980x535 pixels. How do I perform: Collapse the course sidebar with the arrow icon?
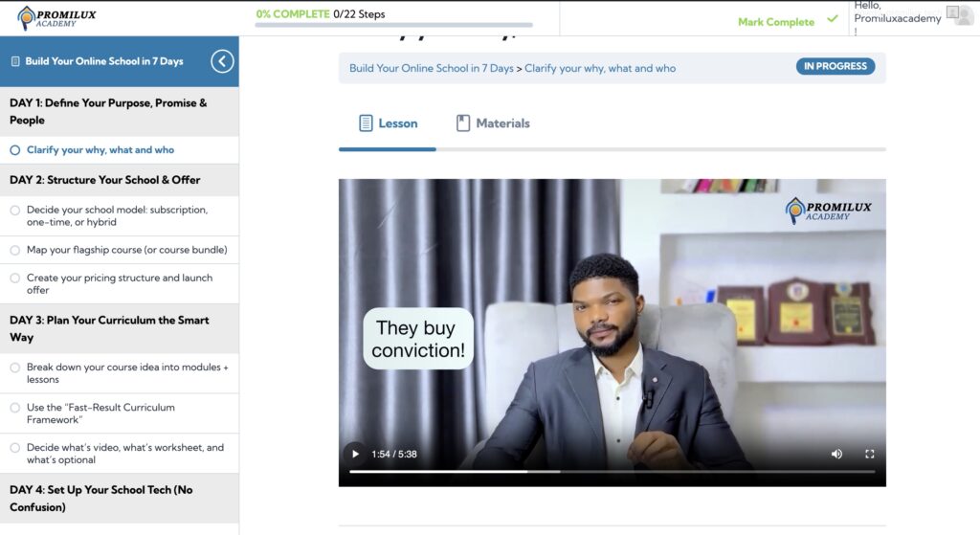coord(222,61)
